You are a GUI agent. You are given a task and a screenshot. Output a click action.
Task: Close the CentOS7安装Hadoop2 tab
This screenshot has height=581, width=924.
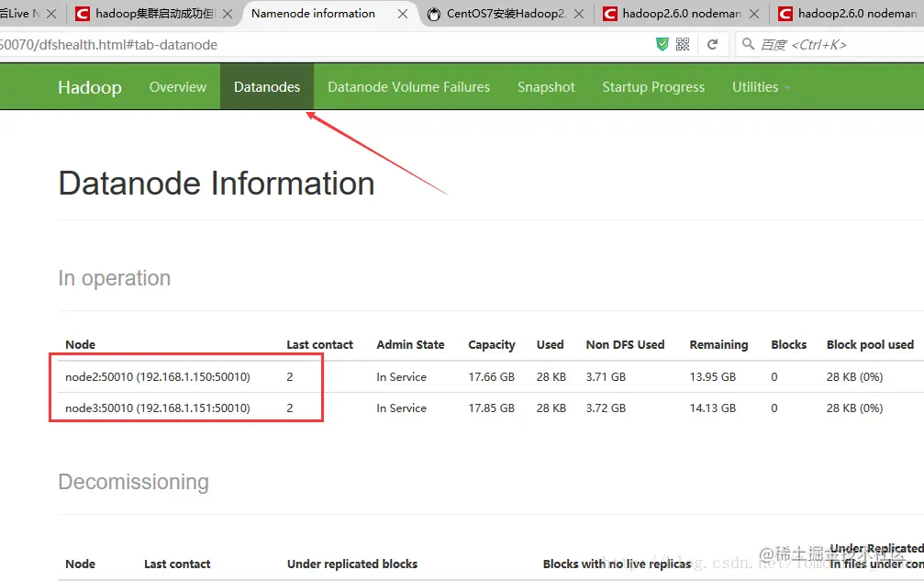(579, 14)
